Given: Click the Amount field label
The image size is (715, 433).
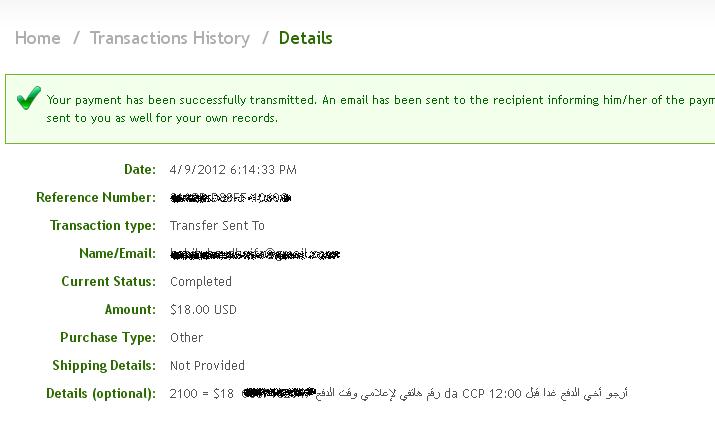Looking at the screenshot, I should tap(130, 309).
